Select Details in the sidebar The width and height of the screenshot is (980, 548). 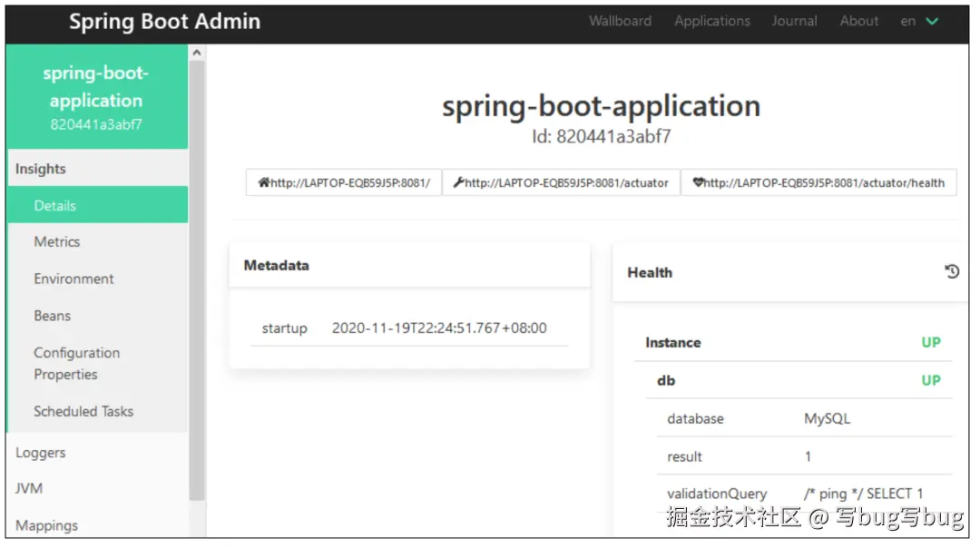pos(54,205)
